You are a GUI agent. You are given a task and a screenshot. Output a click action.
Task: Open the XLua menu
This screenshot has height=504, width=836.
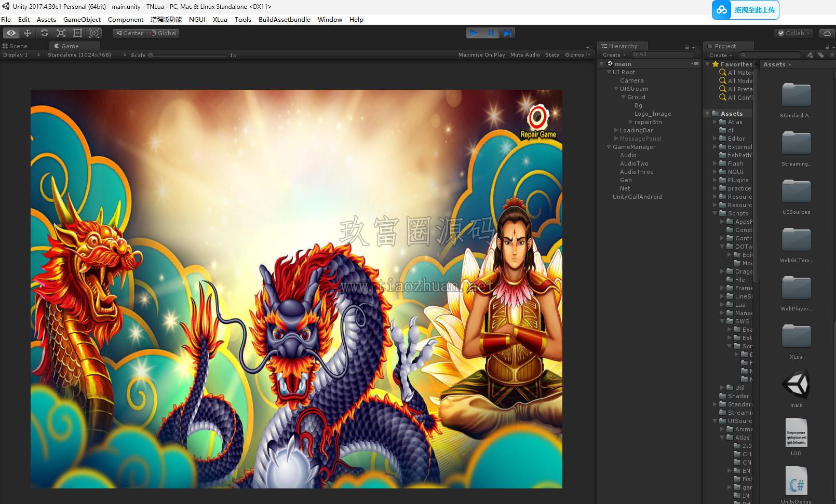(220, 19)
